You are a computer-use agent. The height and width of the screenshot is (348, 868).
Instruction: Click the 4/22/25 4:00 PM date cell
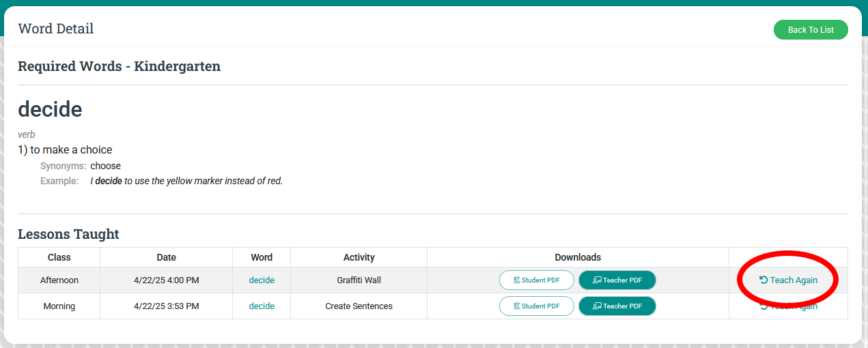(166, 280)
